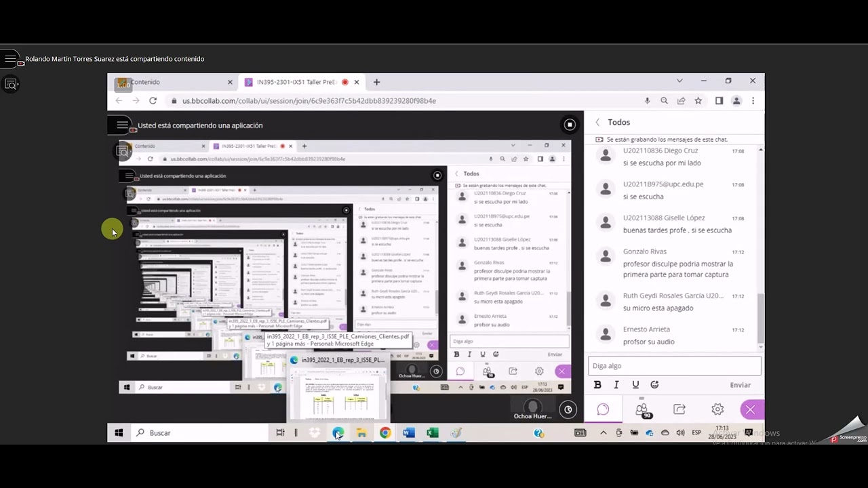868x488 pixels.
Task: Open Task View on the taskbar
Action: click(280, 432)
